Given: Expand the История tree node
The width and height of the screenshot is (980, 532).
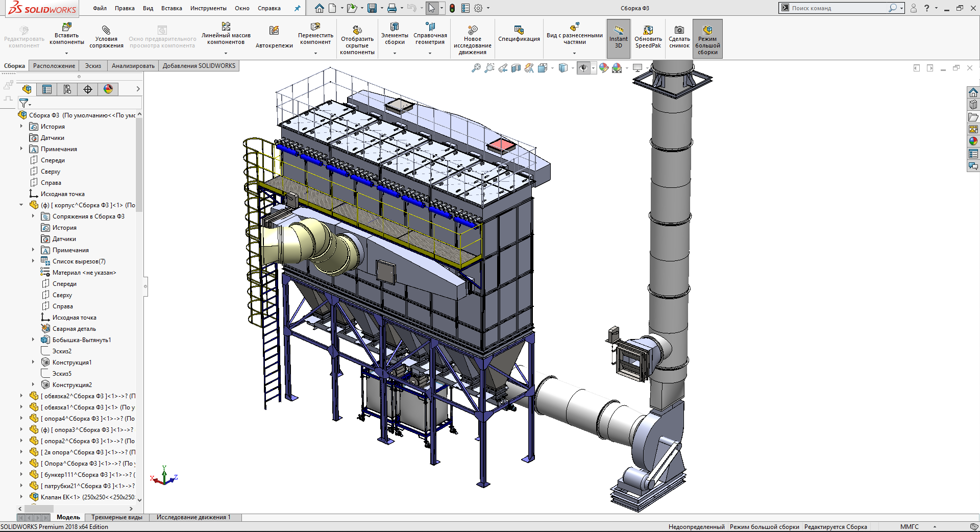Looking at the screenshot, I should tap(21, 126).
